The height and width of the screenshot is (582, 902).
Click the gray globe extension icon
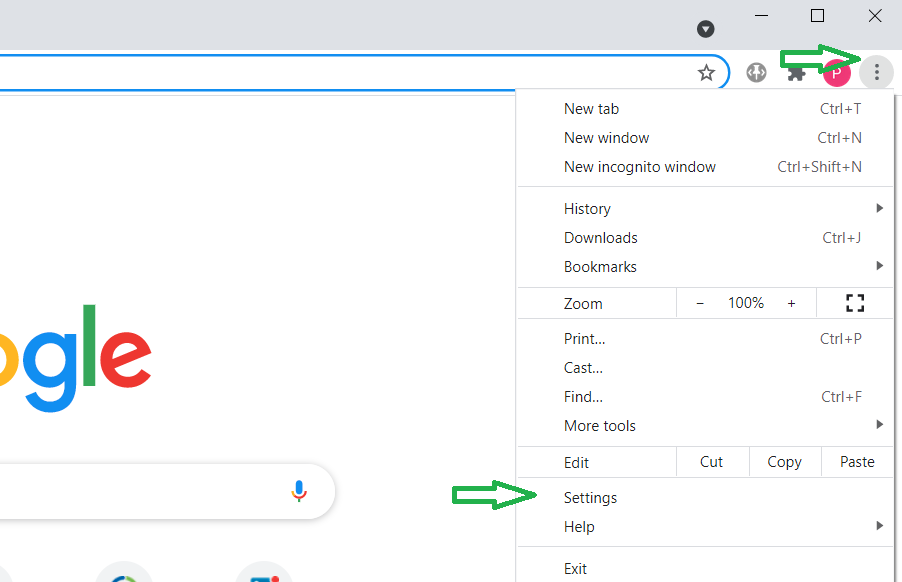pyautogui.click(x=756, y=72)
